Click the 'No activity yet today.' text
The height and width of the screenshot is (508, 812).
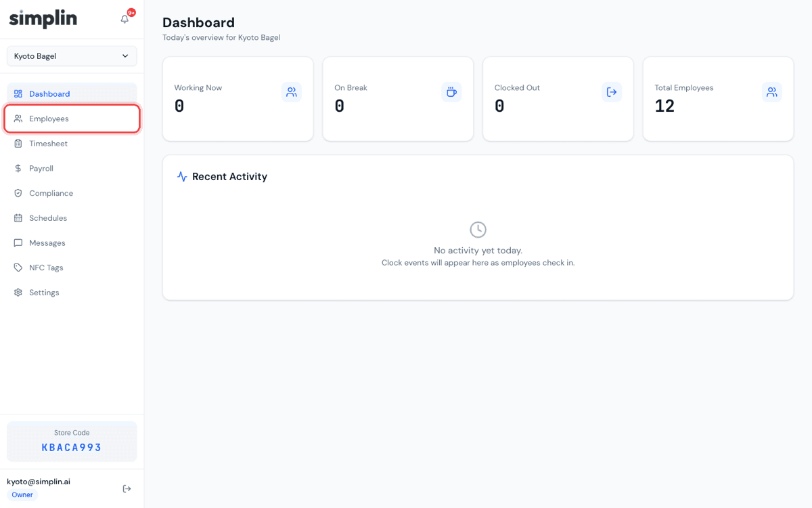[478, 251]
